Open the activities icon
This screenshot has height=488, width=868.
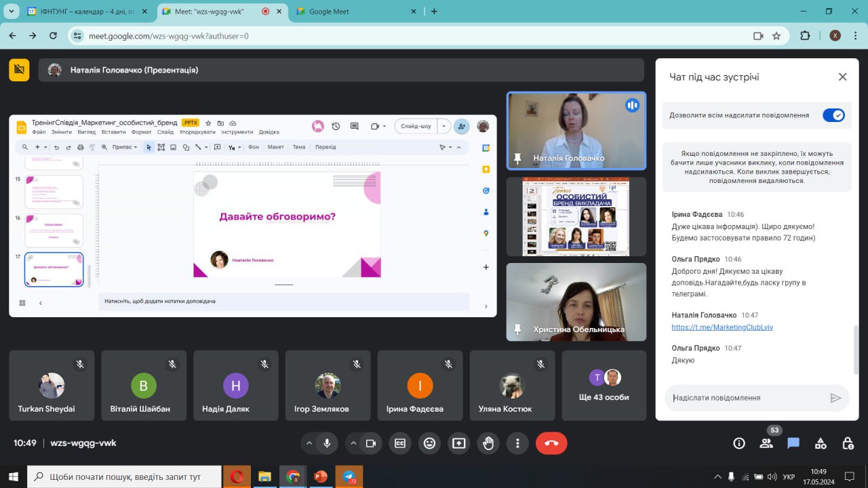pos(821,443)
